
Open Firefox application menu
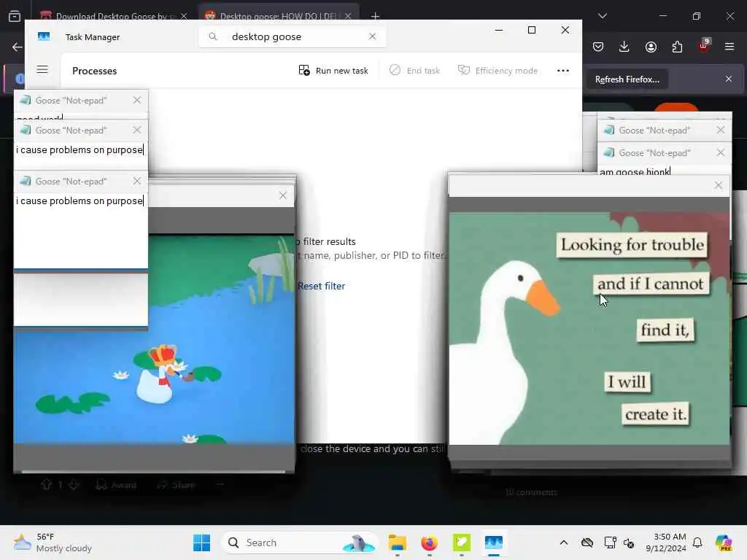[x=729, y=47]
